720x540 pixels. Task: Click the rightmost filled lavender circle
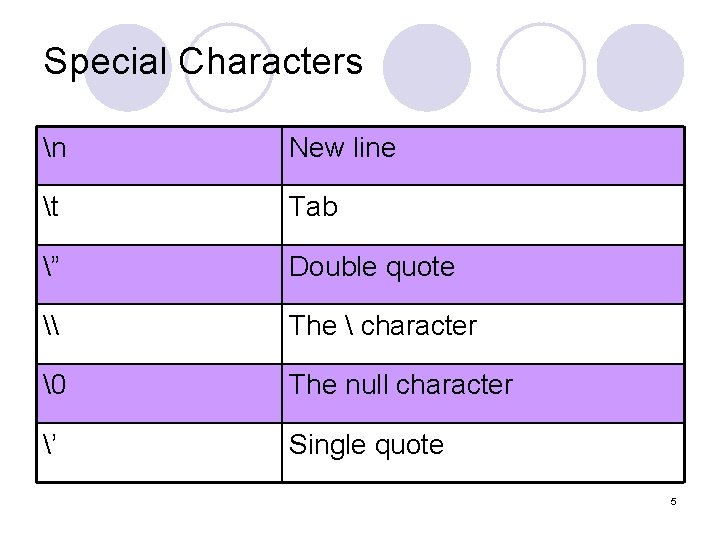pyautogui.click(x=641, y=68)
